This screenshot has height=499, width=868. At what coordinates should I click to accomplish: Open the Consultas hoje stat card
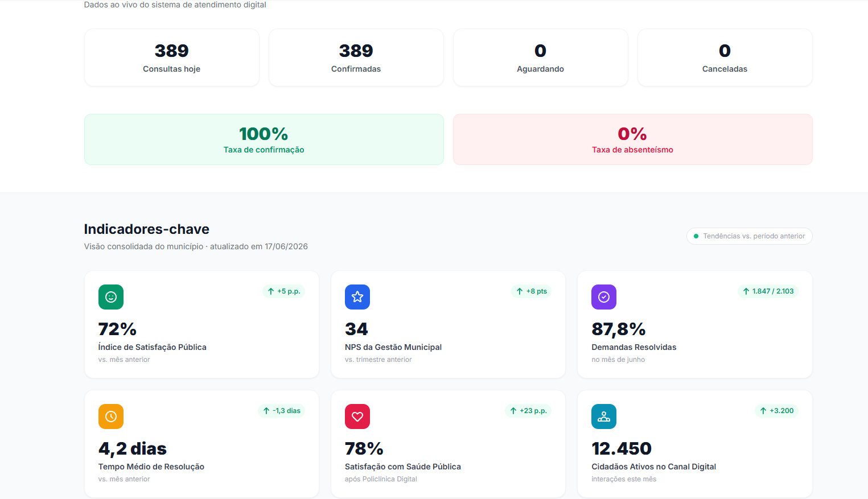tap(172, 57)
